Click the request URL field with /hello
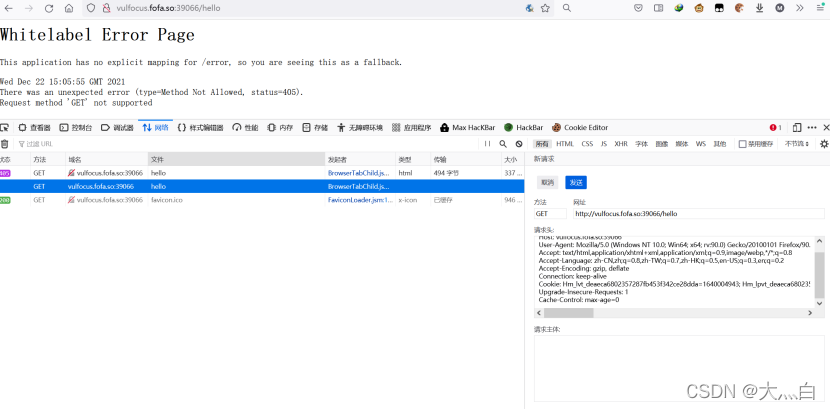The height and width of the screenshot is (410, 830). [x=698, y=214]
